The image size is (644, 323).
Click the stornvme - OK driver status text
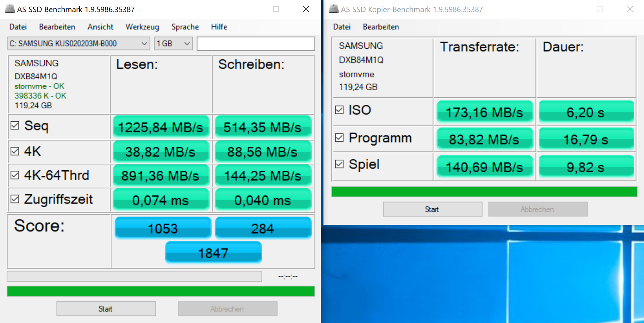(x=40, y=86)
